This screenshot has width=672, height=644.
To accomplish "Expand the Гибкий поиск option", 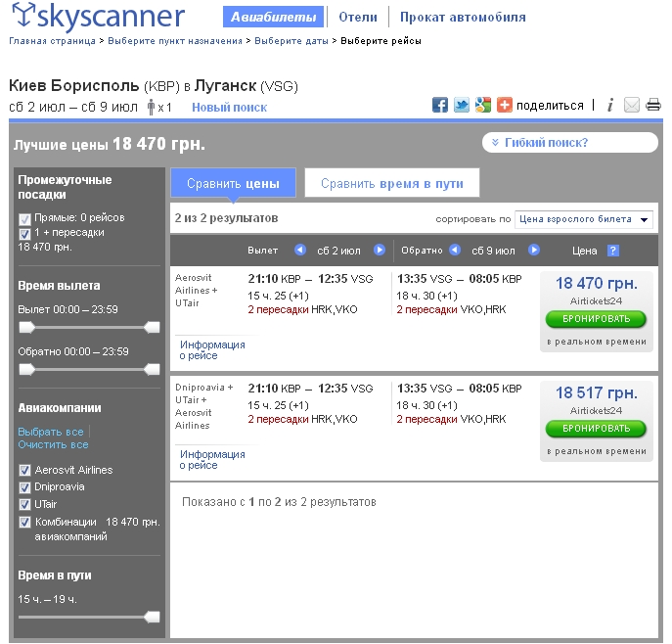I will click(x=569, y=143).
